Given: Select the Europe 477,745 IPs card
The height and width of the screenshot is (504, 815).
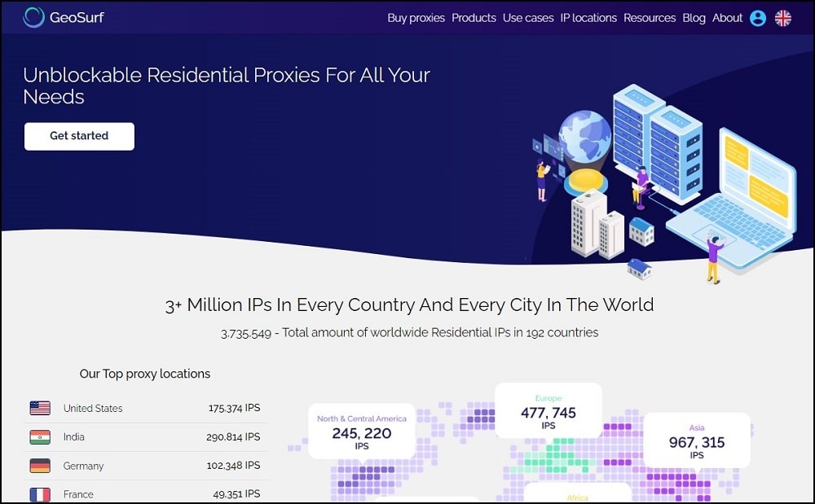Looking at the screenshot, I should (548, 411).
